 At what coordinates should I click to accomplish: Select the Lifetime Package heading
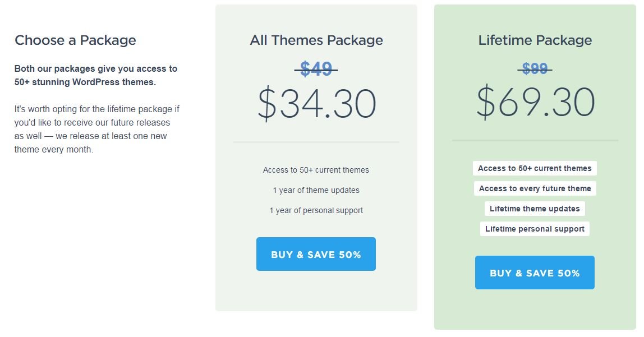(535, 40)
